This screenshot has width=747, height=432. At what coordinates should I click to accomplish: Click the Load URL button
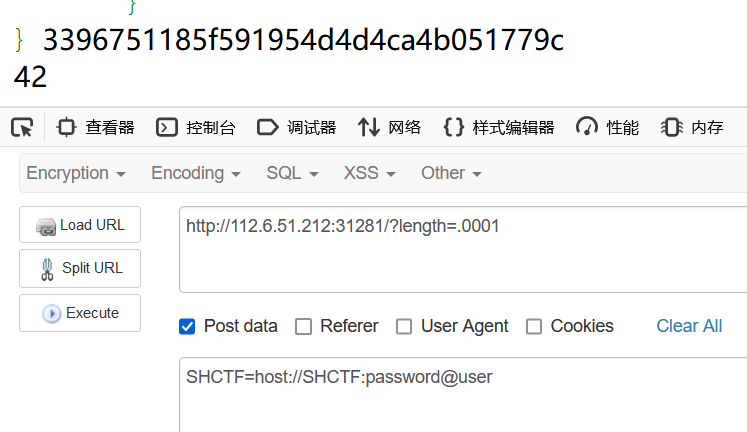point(80,224)
